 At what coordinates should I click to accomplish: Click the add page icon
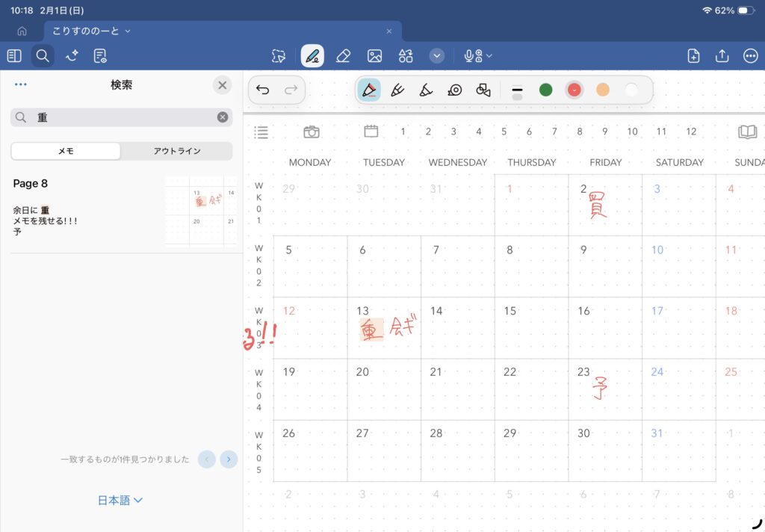(x=693, y=56)
